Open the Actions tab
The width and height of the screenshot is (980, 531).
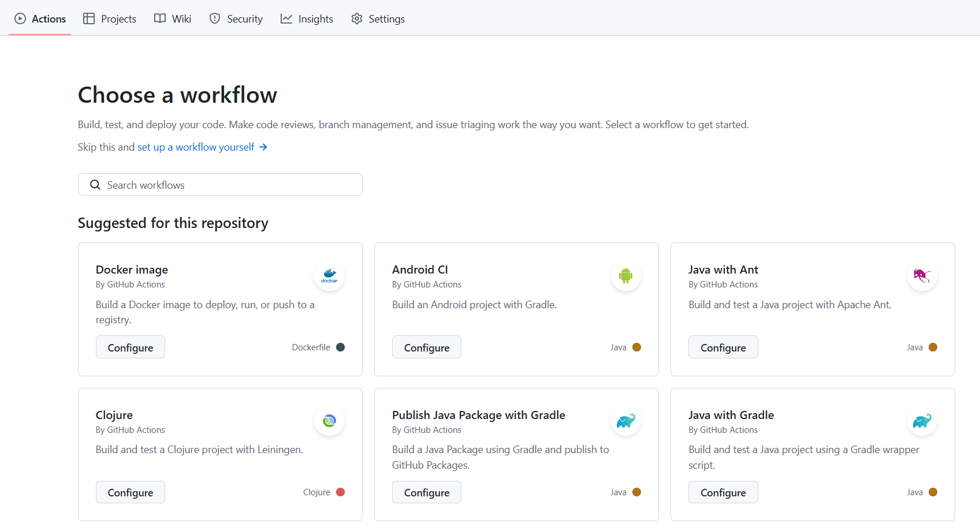click(x=40, y=18)
